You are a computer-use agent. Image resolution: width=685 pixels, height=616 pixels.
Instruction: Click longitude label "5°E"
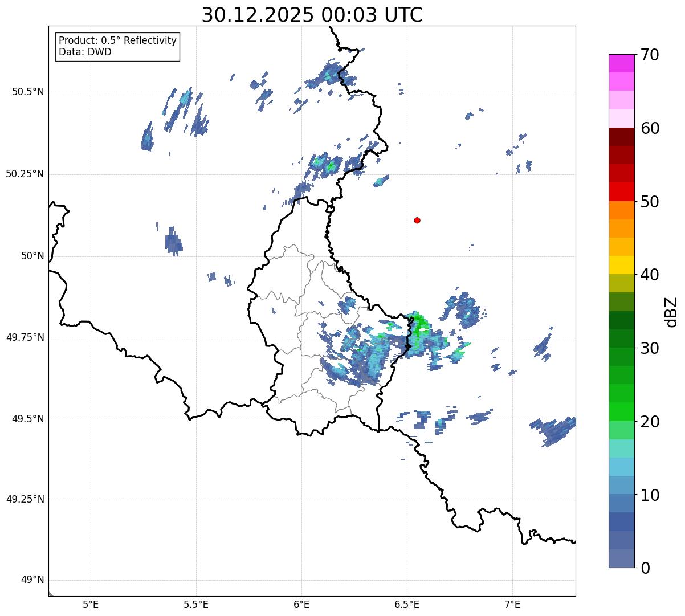91,605
